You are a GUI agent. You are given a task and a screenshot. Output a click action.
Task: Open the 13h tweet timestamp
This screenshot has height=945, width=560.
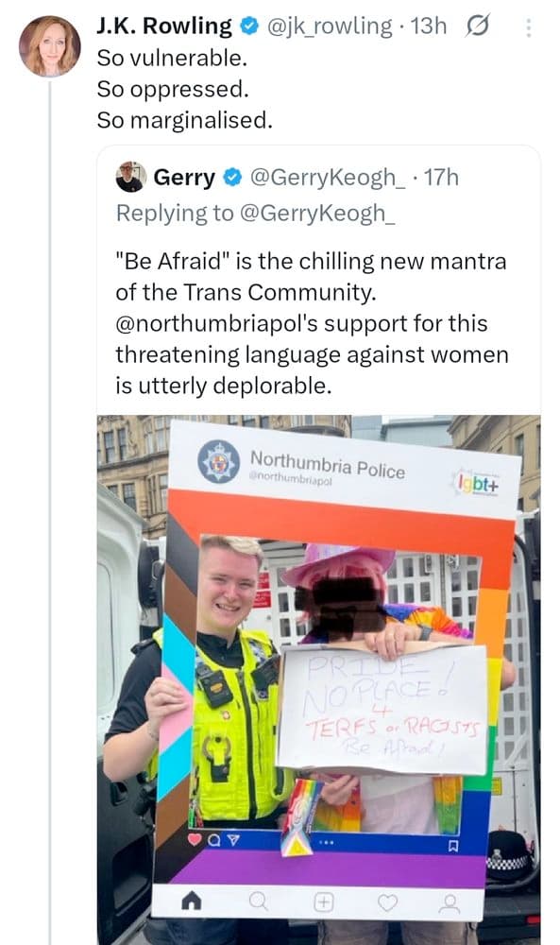[429, 26]
